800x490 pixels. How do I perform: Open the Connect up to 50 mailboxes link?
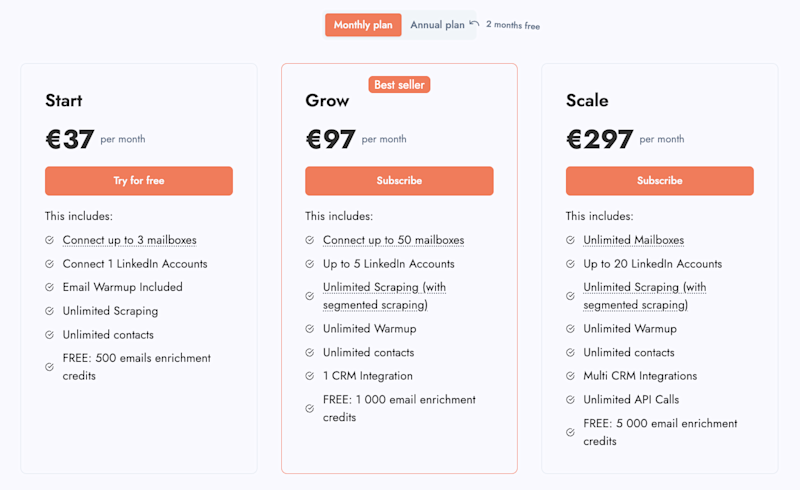[x=393, y=240]
